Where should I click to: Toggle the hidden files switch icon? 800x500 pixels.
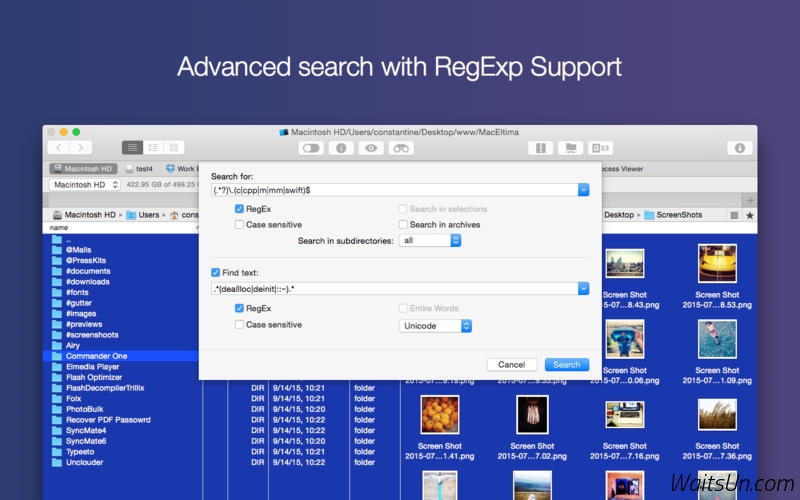[x=312, y=148]
